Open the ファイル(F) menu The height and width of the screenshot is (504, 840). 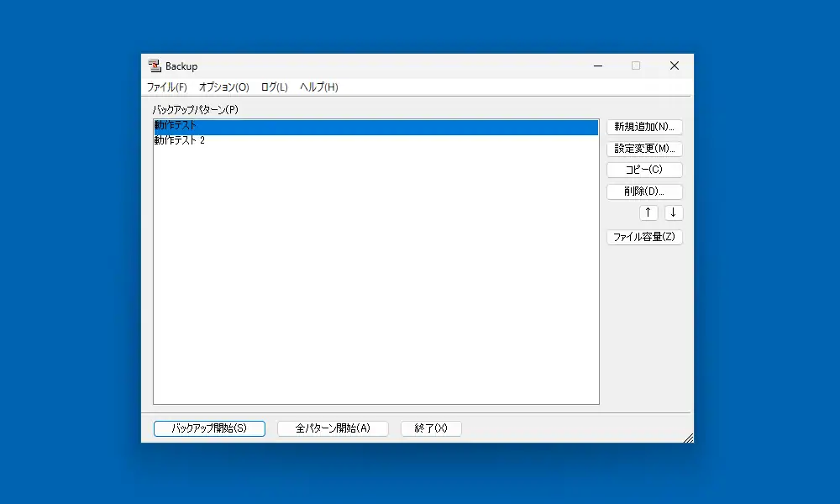166,87
